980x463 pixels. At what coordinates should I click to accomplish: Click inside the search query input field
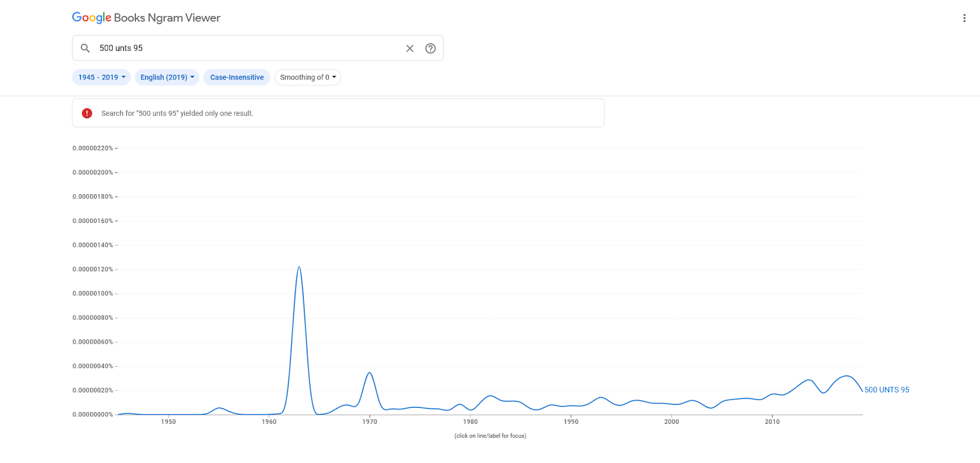click(248, 48)
